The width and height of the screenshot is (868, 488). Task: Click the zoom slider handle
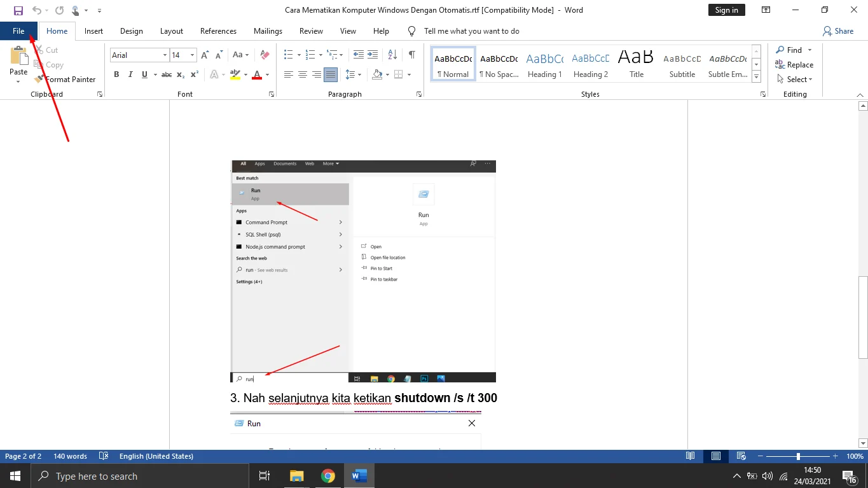pyautogui.click(x=798, y=456)
